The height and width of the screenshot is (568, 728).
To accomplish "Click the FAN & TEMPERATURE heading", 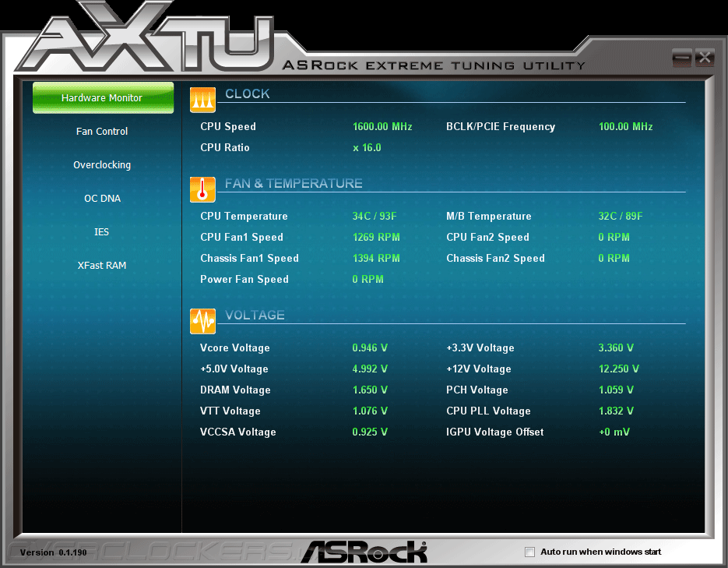I will 294,183.
